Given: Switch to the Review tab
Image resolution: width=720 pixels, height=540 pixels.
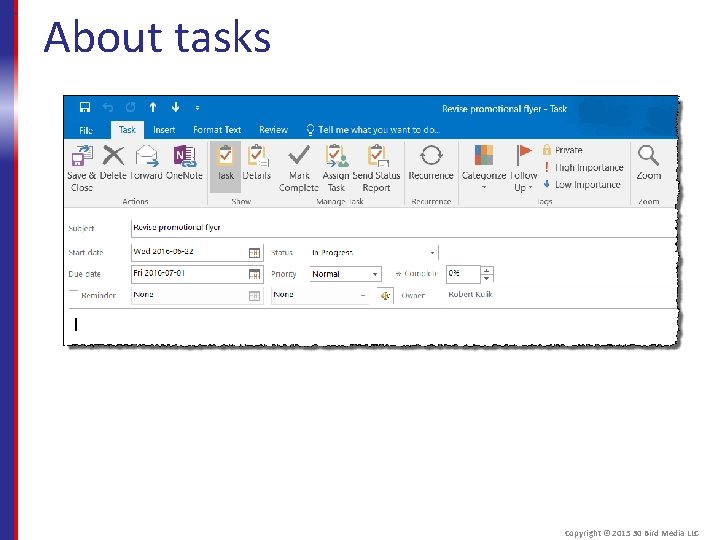Looking at the screenshot, I should [x=273, y=130].
